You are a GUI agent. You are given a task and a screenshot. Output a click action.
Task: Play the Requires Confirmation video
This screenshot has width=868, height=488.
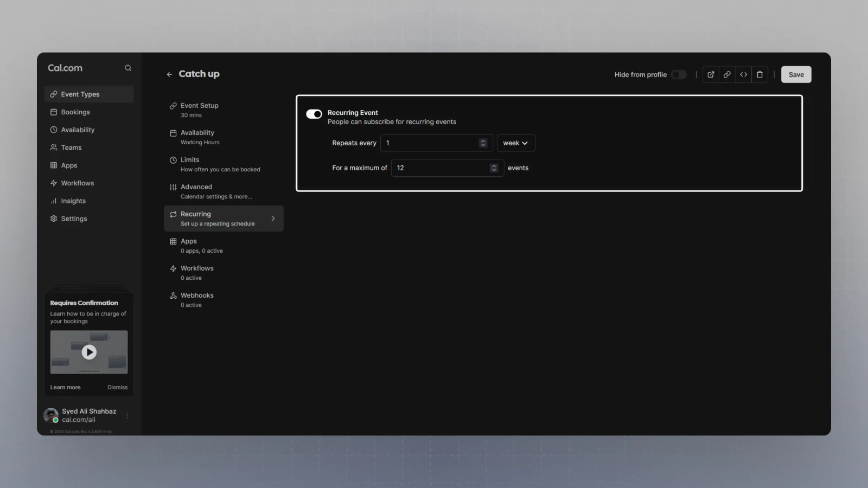pos(89,352)
